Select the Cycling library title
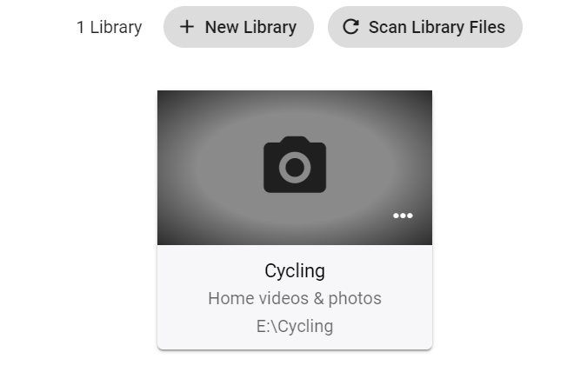Image resolution: width=587 pixels, height=392 pixels. coord(295,270)
